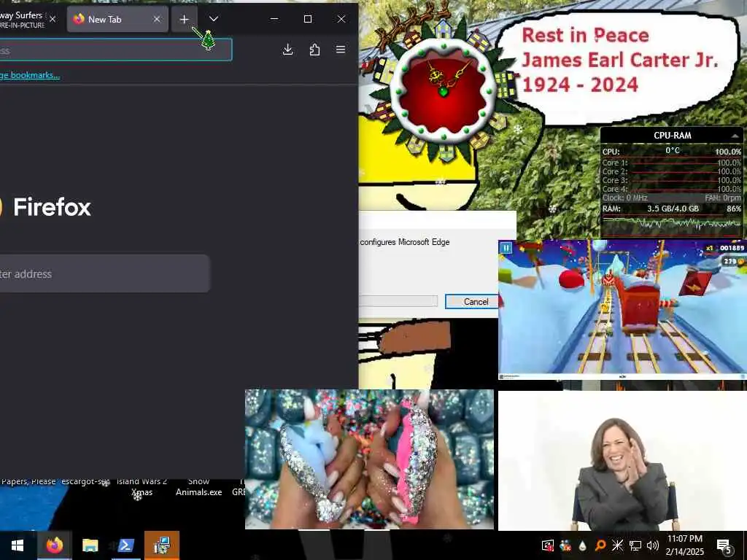Expand the list all tabs chevron
This screenshot has height=560, width=747.
pos(214,19)
